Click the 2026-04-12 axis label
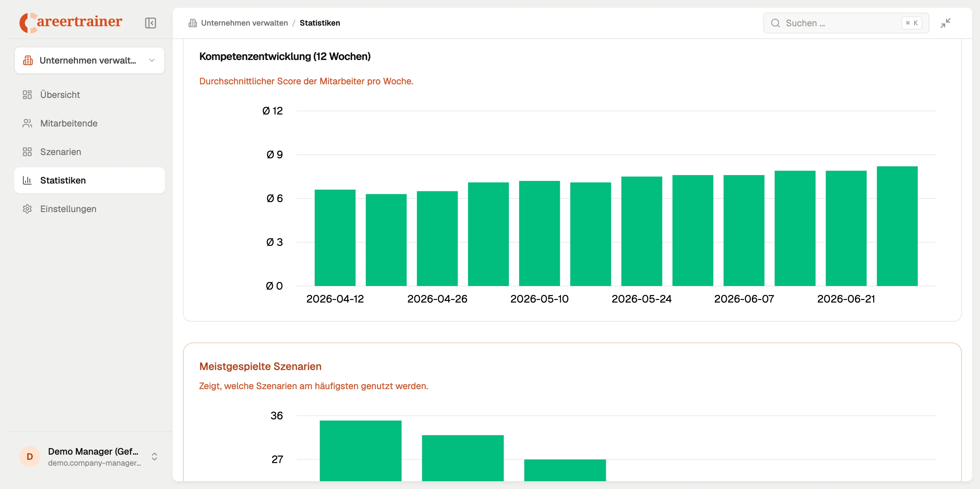 pyautogui.click(x=335, y=299)
